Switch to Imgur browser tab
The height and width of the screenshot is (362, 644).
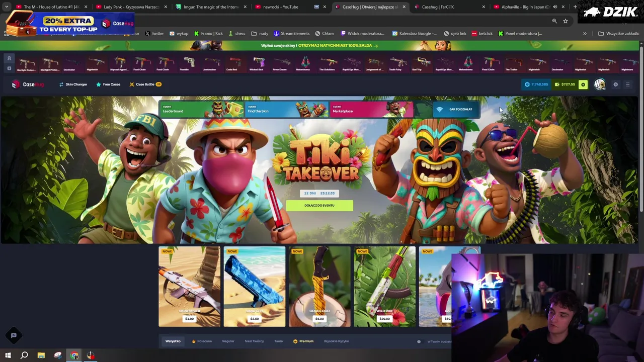pyautogui.click(x=210, y=7)
